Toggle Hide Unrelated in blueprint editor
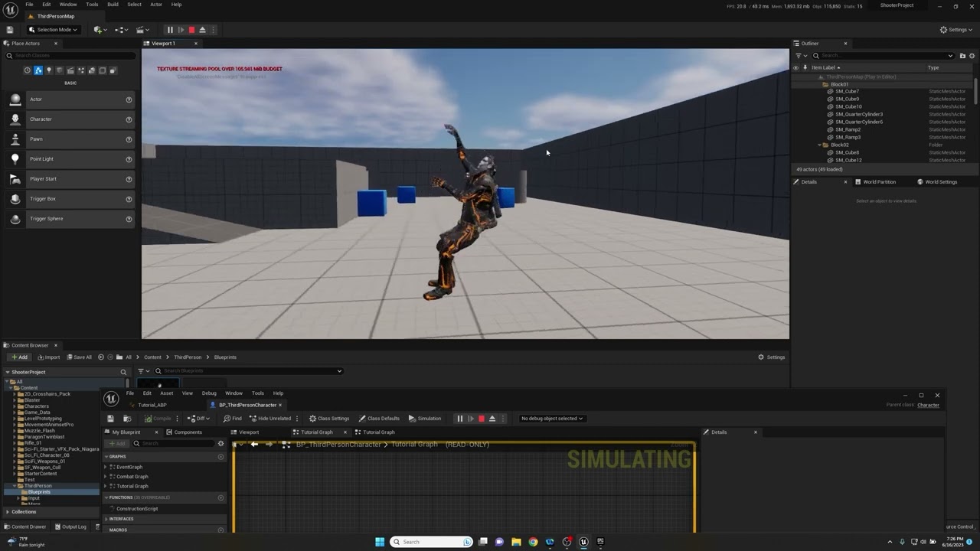This screenshot has height=551, width=980. pos(270,419)
